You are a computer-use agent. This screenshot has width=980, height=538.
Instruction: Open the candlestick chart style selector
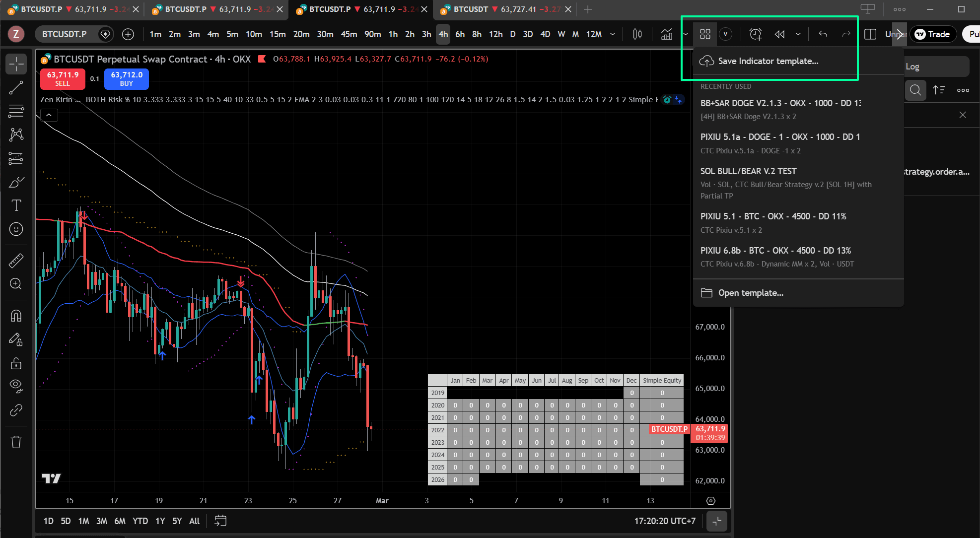[637, 34]
